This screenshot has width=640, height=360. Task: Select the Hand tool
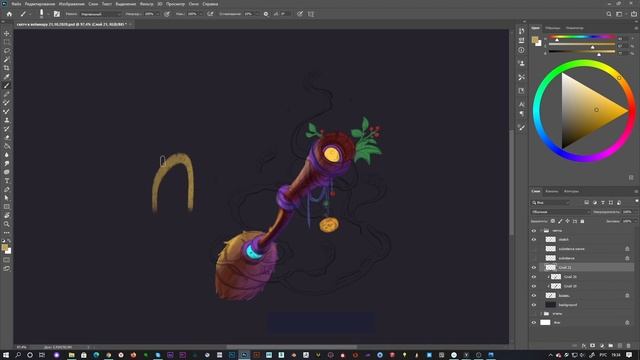coord(7,215)
